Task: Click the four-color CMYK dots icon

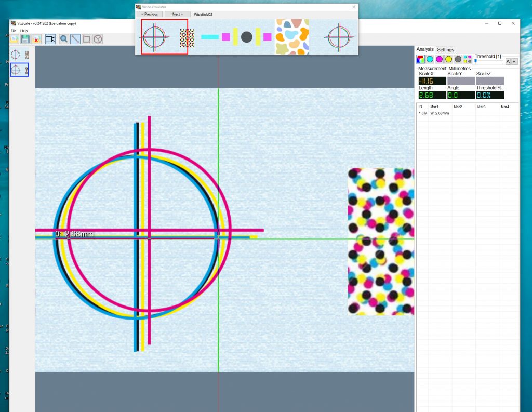Action: pyautogui.click(x=468, y=59)
